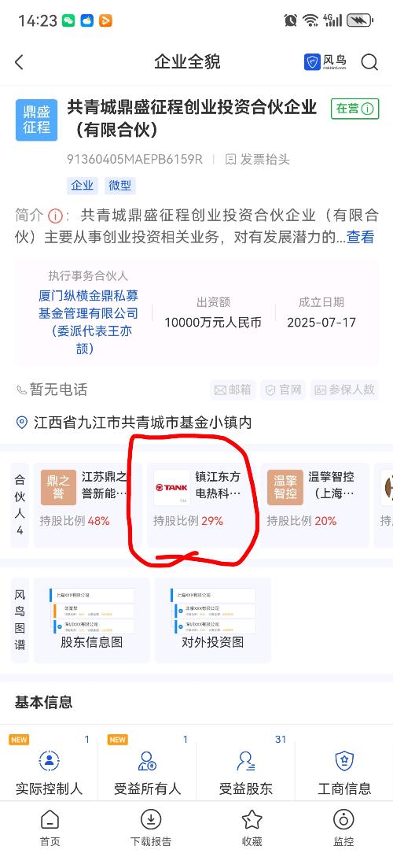Tap 下载报告 in bottom bar
The height and width of the screenshot is (868, 393).
pyautogui.click(x=150, y=828)
